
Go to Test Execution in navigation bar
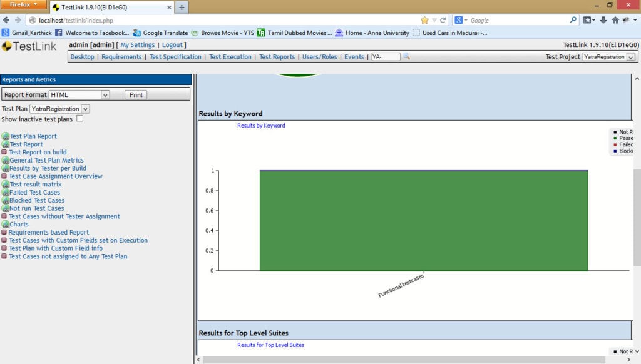point(230,57)
